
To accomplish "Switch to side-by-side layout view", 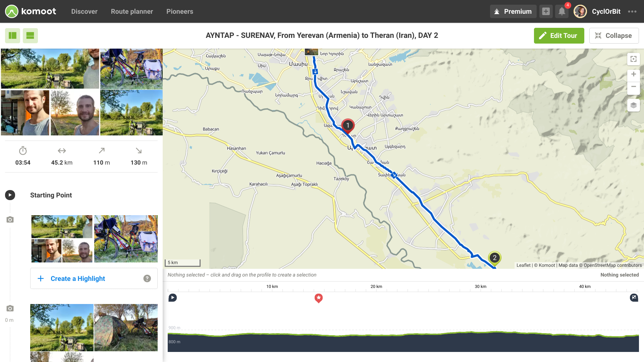I will (x=12, y=36).
